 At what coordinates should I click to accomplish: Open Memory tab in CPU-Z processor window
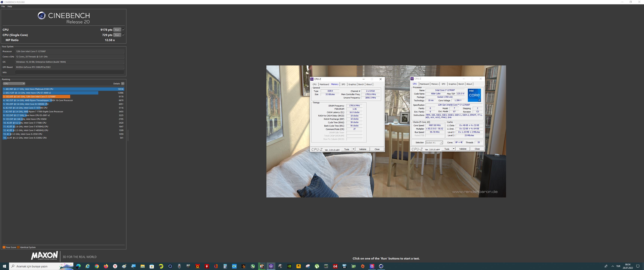click(435, 84)
